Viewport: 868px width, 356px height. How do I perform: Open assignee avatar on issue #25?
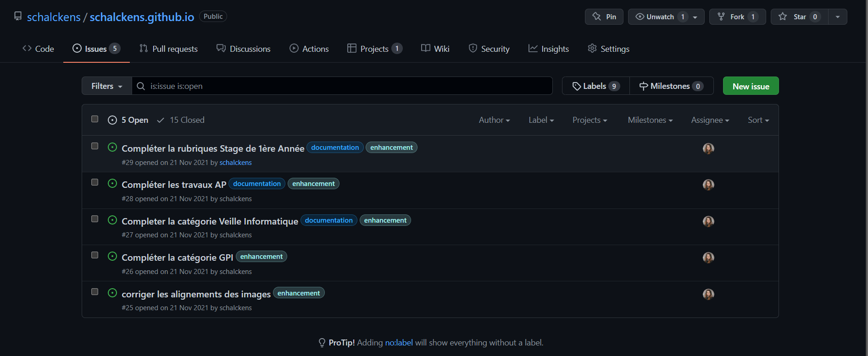coord(708,294)
